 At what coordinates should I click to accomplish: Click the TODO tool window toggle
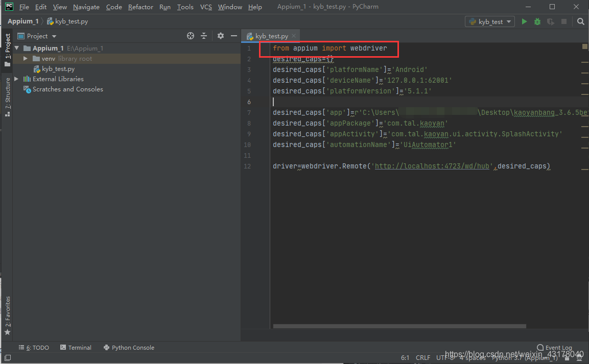34,347
